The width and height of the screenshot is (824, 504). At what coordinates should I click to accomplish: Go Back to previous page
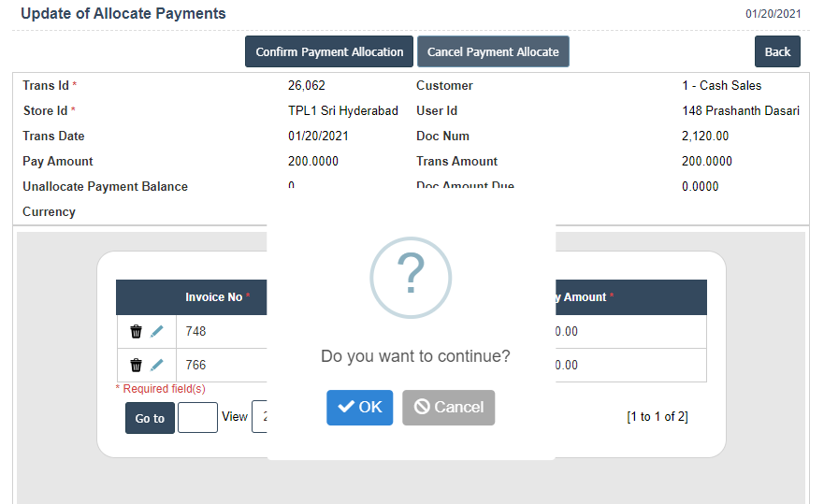pyautogui.click(x=777, y=52)
